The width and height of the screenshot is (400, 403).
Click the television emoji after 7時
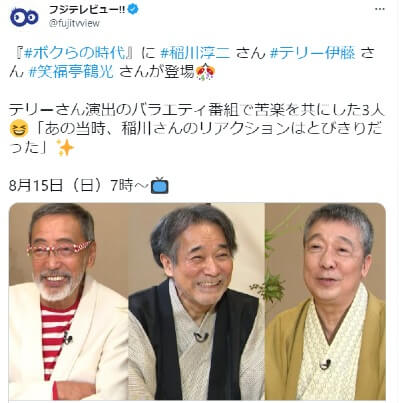(160, 185)
